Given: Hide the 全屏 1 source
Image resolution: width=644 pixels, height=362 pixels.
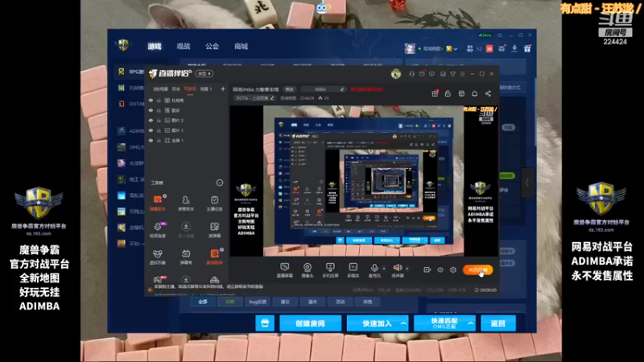Looking at the screenshot, I should point(151,140).
